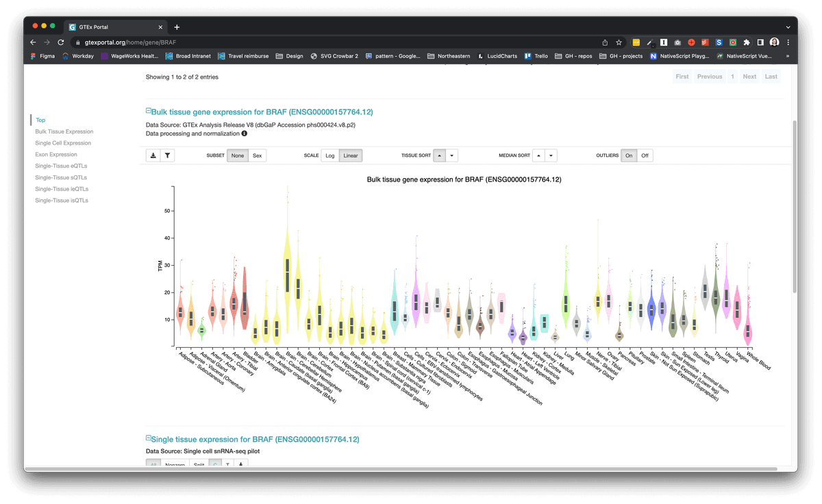Download the bulk tissue expression plot
This screenshot has height=504, width=822.
click(x=153, y=155)
